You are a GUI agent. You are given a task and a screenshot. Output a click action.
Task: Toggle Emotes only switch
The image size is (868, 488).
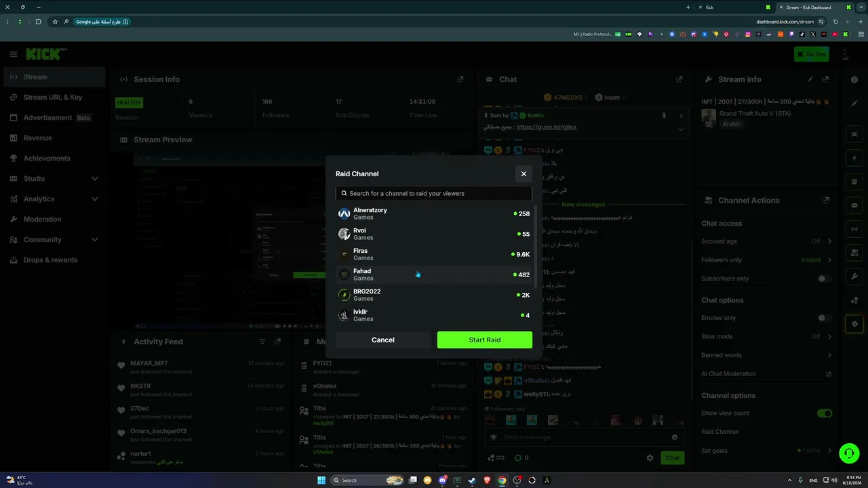pos(825,318)
